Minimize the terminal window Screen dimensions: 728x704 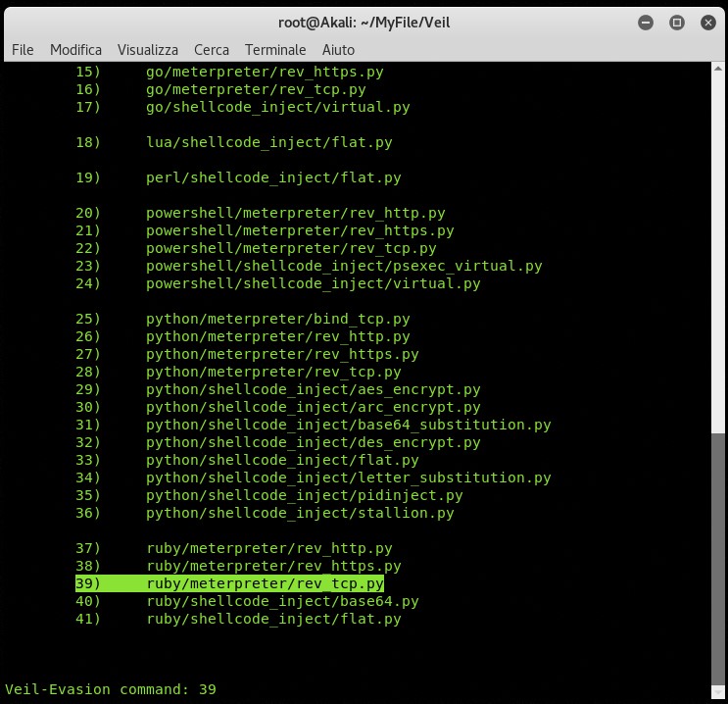point(646,23)
